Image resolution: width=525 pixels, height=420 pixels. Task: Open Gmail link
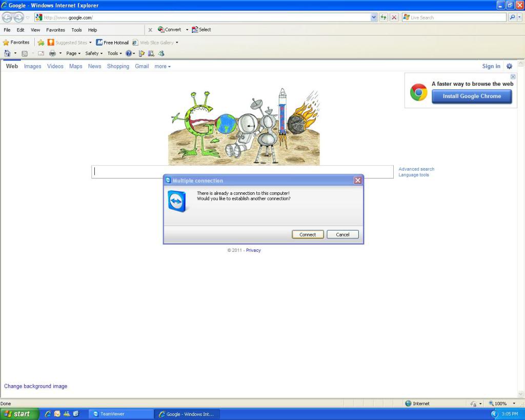tap(142, 66)
